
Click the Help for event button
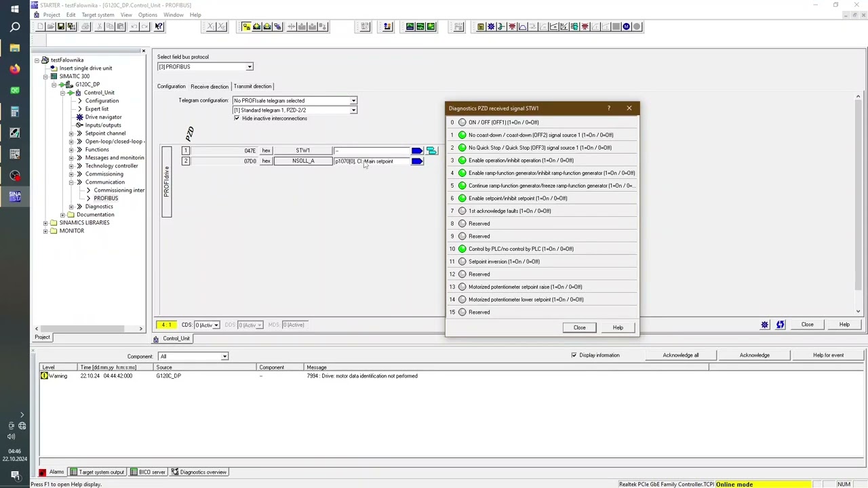click(829, 355)
